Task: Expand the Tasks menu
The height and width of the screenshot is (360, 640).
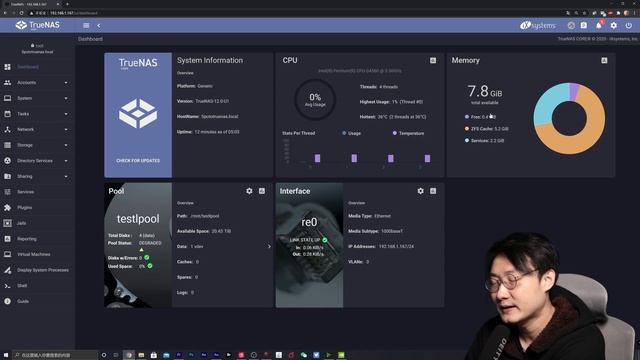Action: point(38,114)
